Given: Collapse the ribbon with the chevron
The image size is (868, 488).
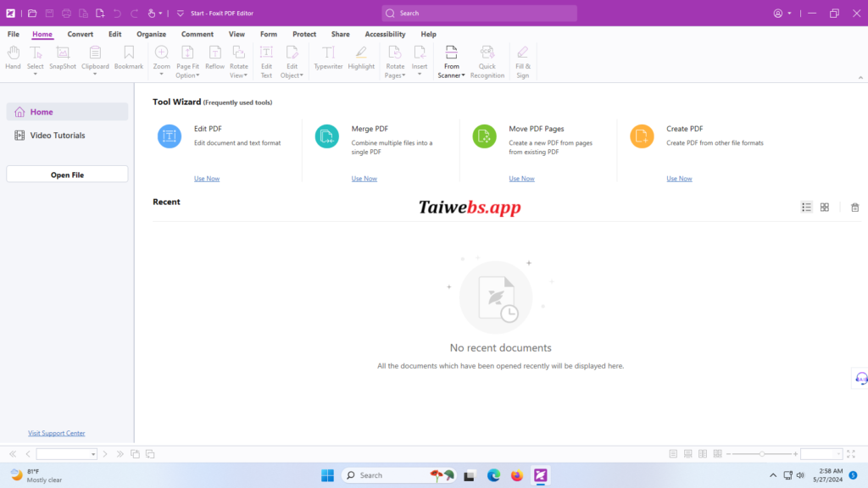Looking at the screenshot, I should 860,77.
